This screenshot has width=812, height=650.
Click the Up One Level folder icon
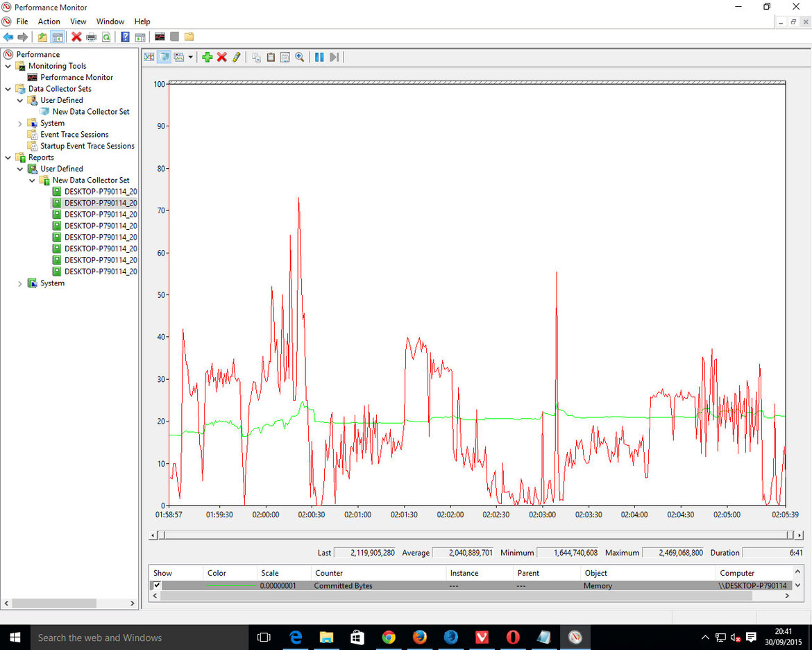pos(42,37)
